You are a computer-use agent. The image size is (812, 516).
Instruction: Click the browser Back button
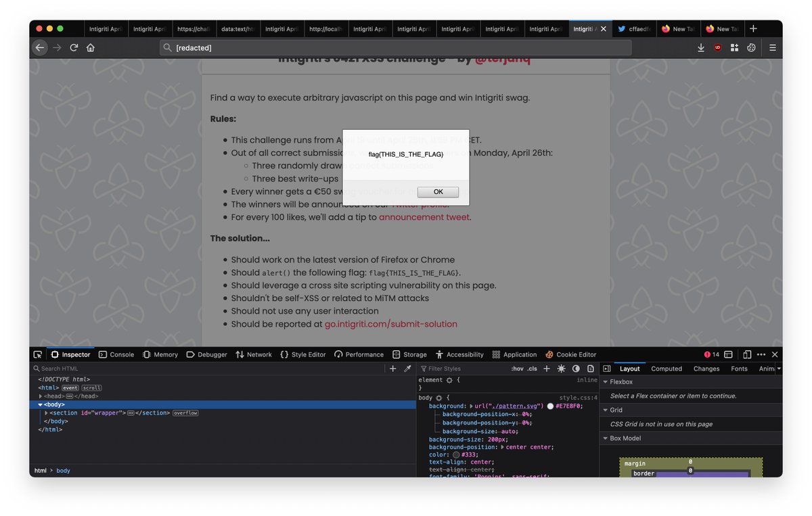[40, 47]
